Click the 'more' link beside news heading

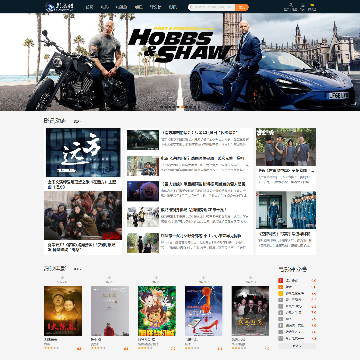(77, 122)
